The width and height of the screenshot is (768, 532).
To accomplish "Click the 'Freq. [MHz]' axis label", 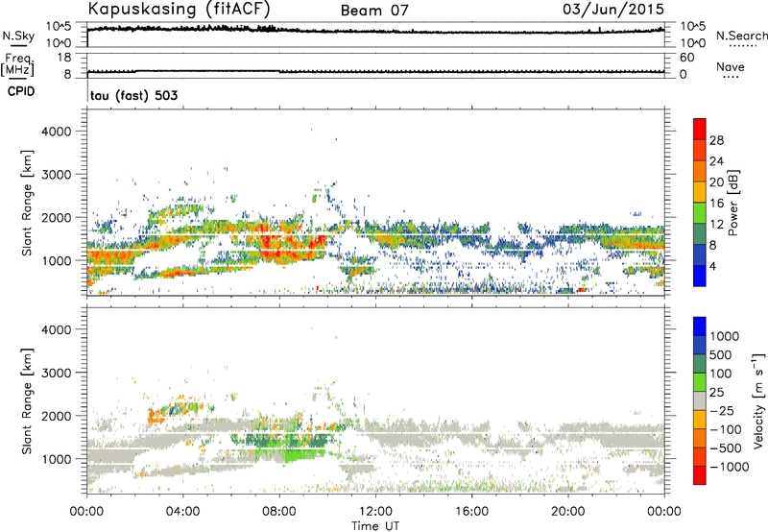I will point(17,64).
